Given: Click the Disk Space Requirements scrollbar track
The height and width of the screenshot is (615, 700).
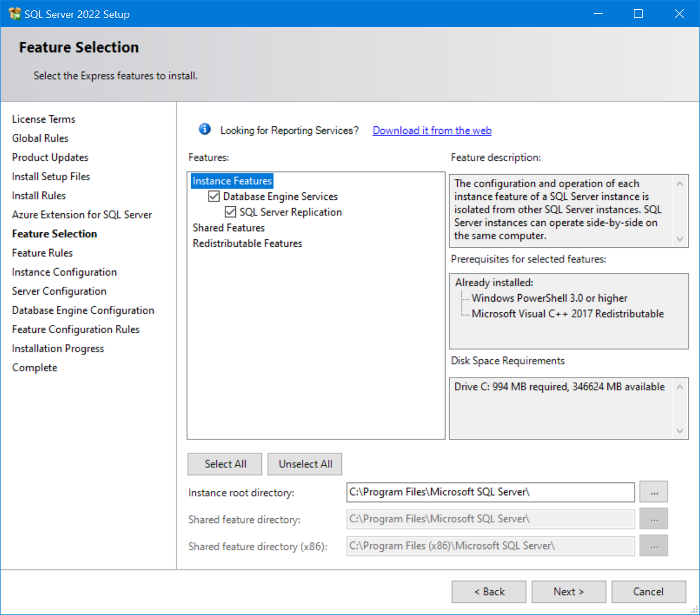Looking at the screenshot, I should click(x=680, y=408).
